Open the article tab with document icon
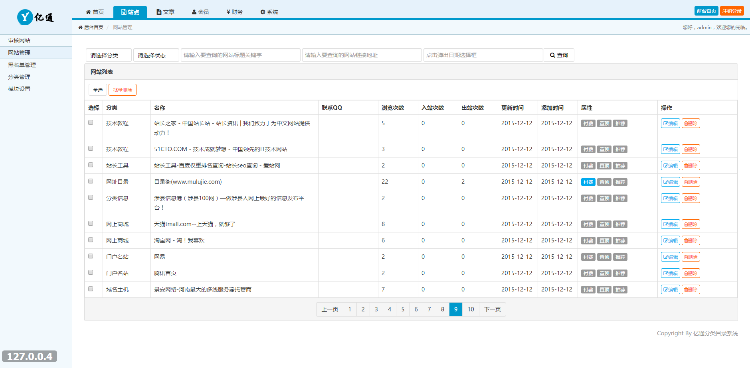 tap(165, 12)
